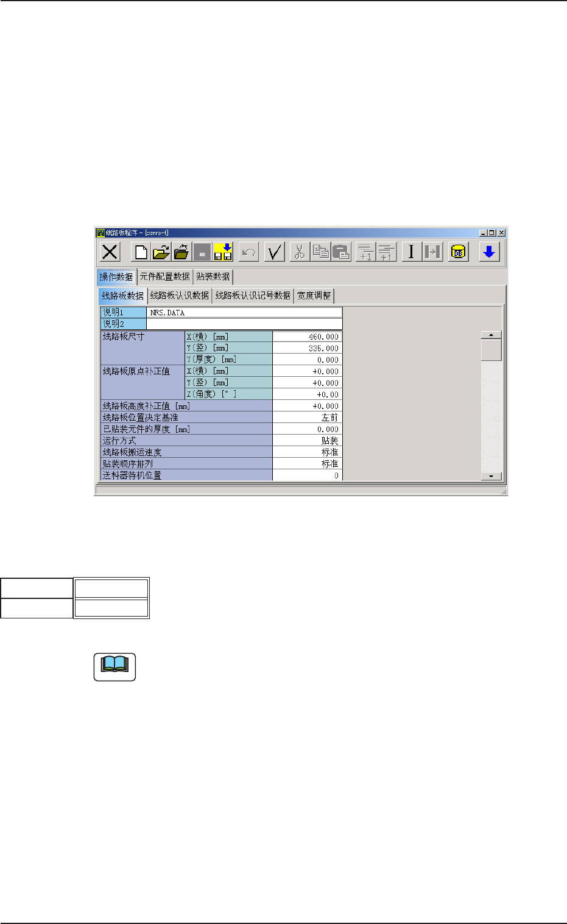
Task: Open file using the yellow open folder icon
Action: tap(161, 252)
